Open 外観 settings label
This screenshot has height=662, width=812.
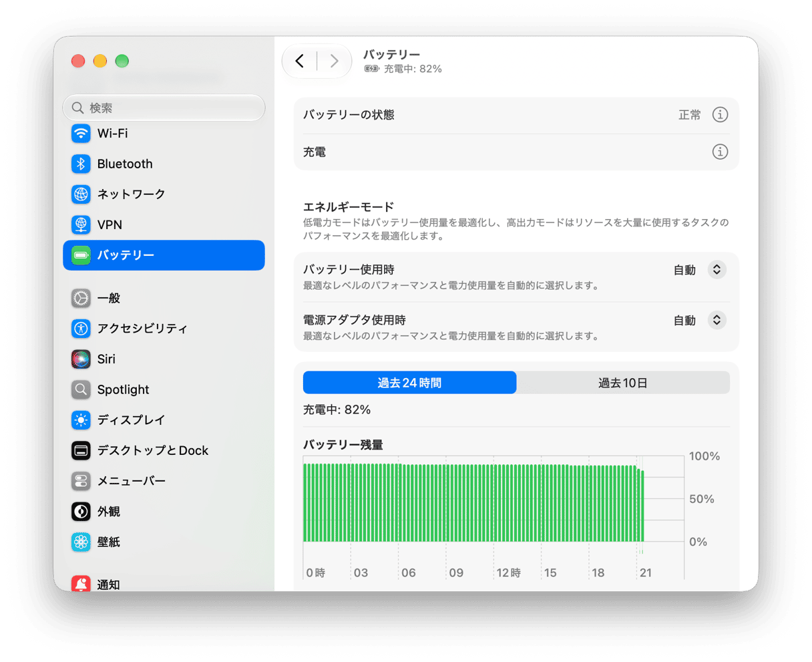109,511
